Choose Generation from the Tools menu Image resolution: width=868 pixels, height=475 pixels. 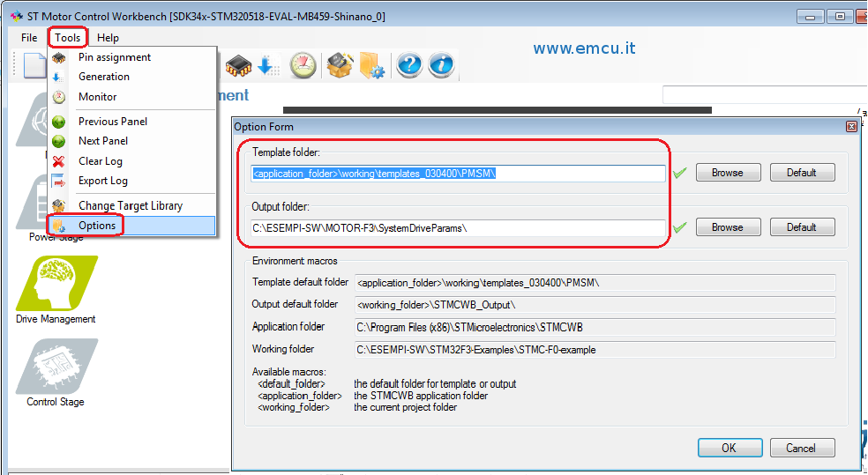click(x=131, y=77)
